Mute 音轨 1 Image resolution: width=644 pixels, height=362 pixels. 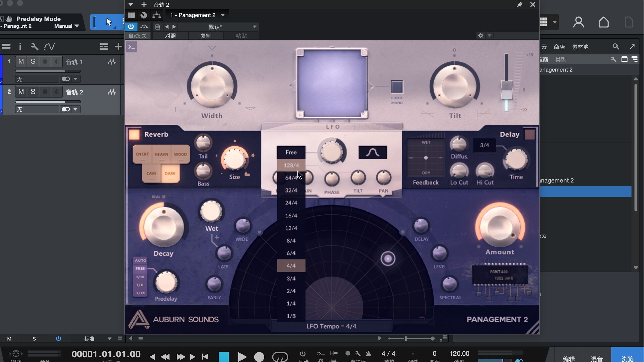click(x=21, y=62)
